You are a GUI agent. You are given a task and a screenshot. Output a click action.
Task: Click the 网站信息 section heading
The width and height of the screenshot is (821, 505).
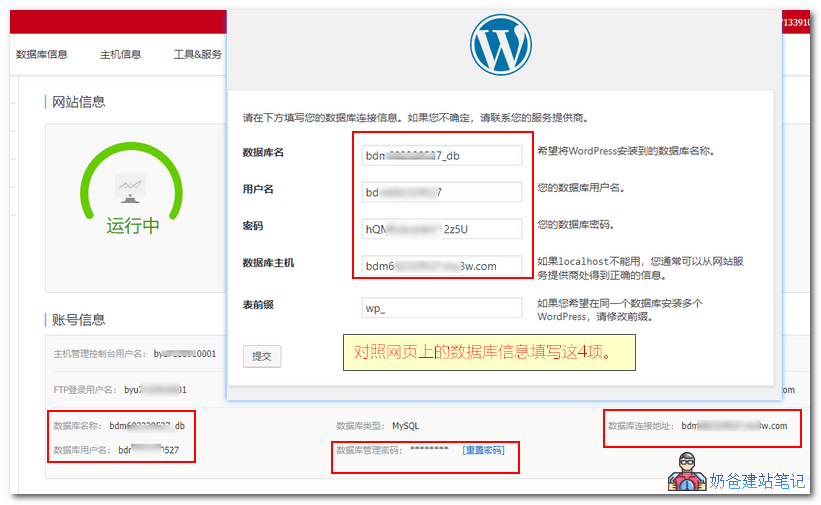pos(79,102)
